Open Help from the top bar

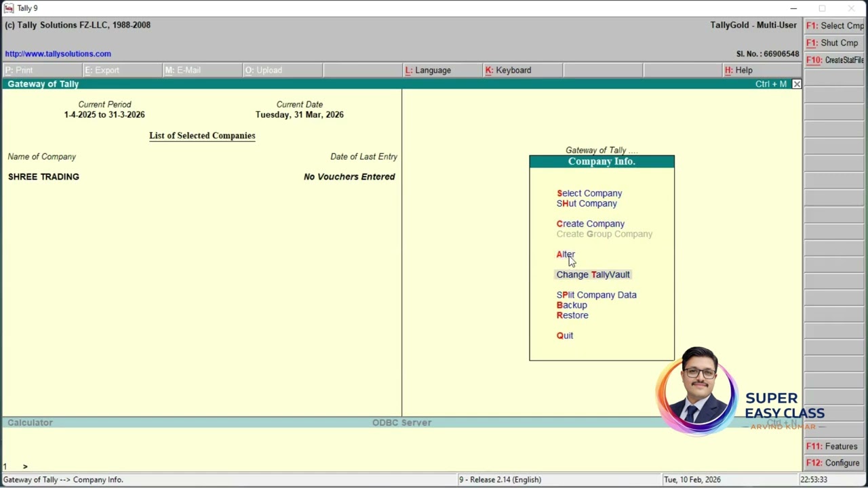(x=762, y=70)
